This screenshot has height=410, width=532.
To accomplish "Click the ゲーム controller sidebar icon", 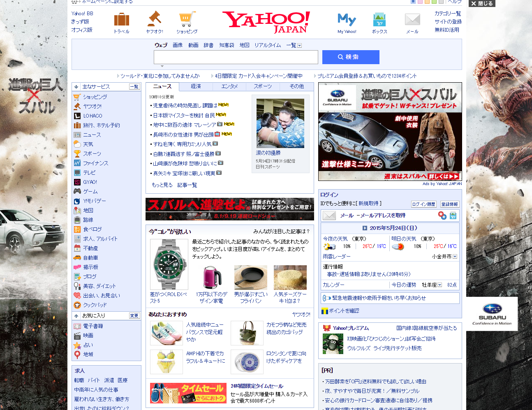I will [x=77, y=192].
